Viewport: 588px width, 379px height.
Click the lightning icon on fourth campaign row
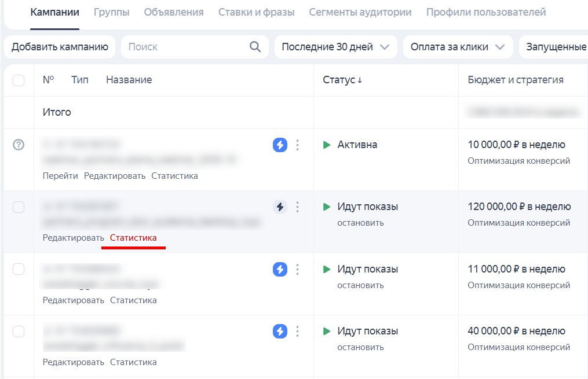[x=280, y=331]
